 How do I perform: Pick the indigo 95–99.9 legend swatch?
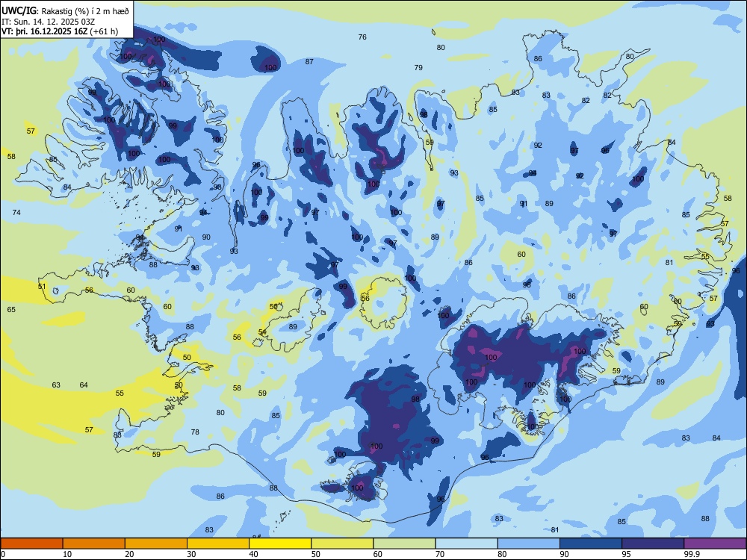pyautogui.click(x=653, y=544)
